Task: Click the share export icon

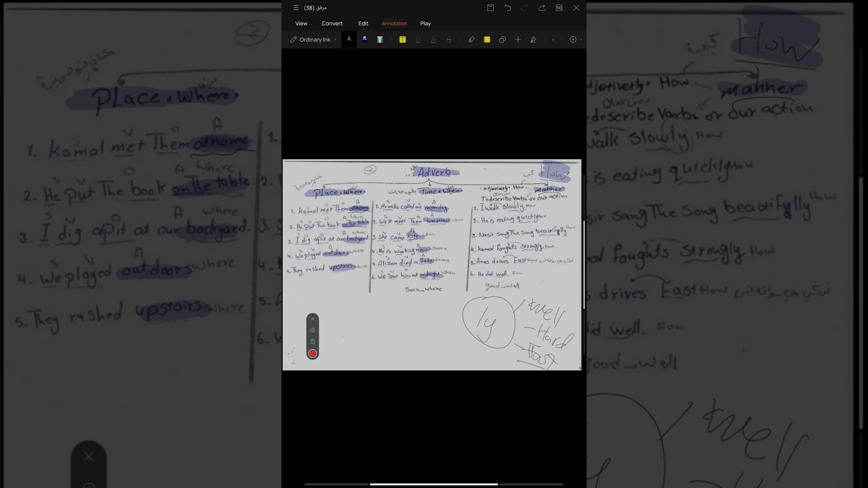Action: (x=542, y=8)
